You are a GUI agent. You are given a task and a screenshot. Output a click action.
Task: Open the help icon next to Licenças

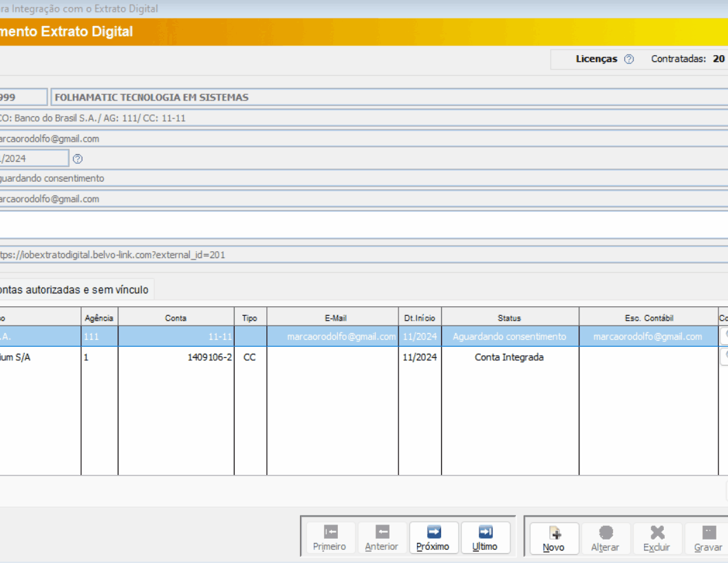click(x=629, y=59)
